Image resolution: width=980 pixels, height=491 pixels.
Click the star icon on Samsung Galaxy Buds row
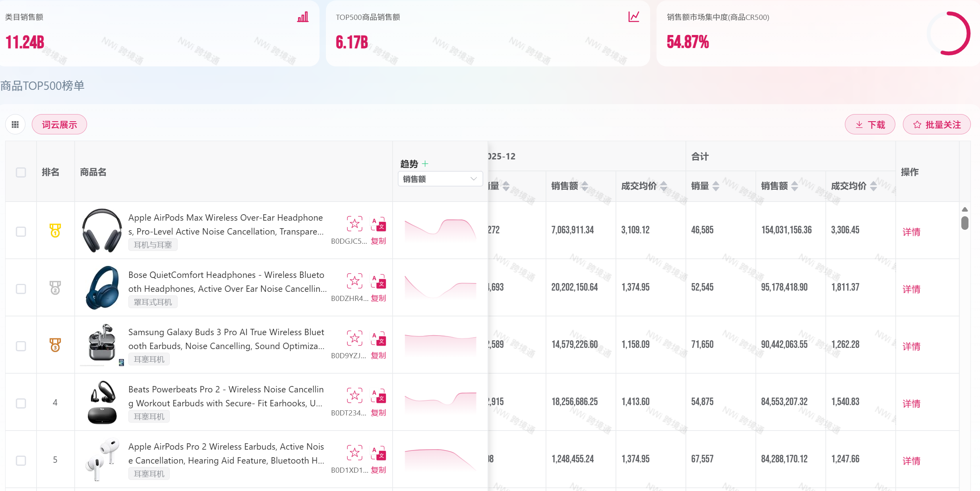pyautogui.click(x=354, y=338)
